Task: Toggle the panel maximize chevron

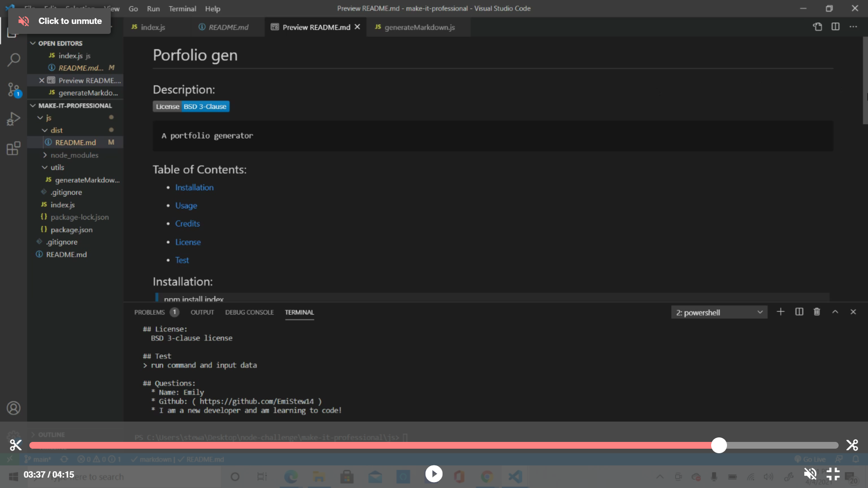Action: click(x=835, y=312)
